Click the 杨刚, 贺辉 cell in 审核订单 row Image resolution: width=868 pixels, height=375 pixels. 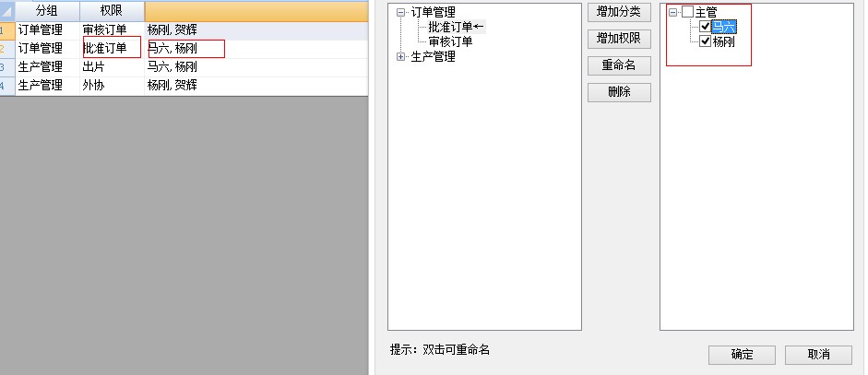[x=256, y=29]
